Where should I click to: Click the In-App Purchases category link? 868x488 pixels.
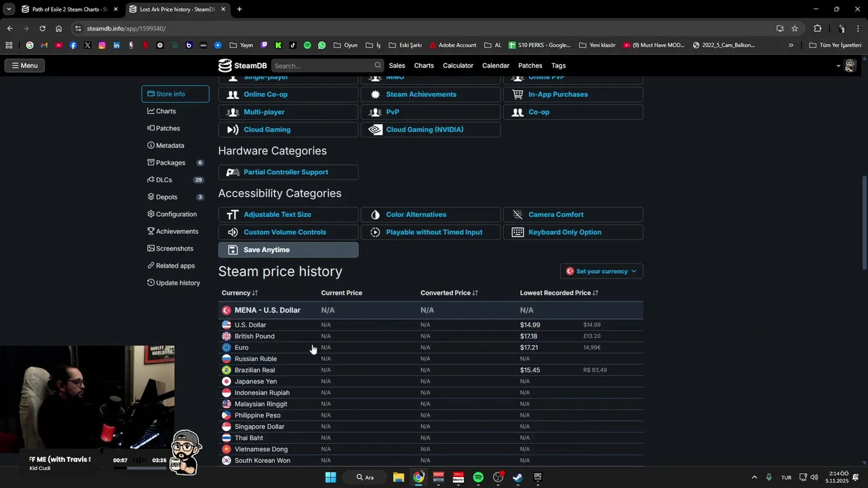coord(573,94)
